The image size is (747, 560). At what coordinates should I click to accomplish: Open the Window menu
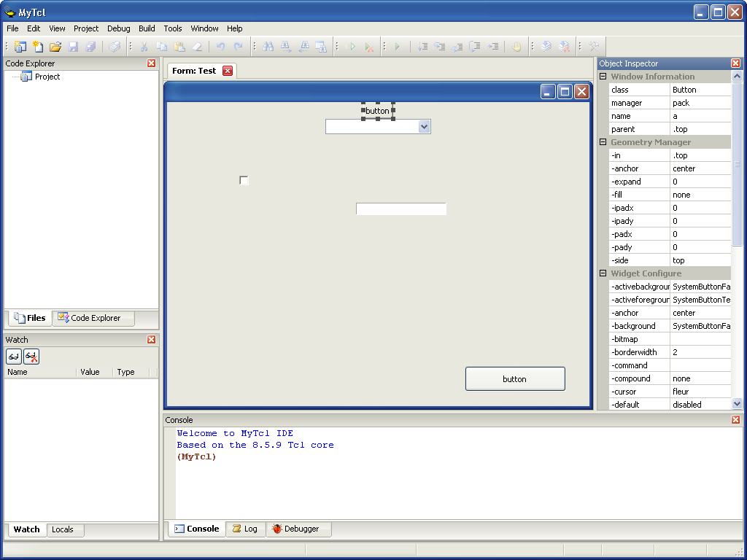pyautogui.click(x=204, y=28)
